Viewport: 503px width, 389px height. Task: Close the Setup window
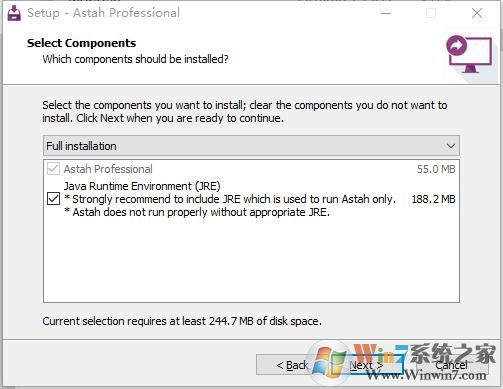[477, 13]
